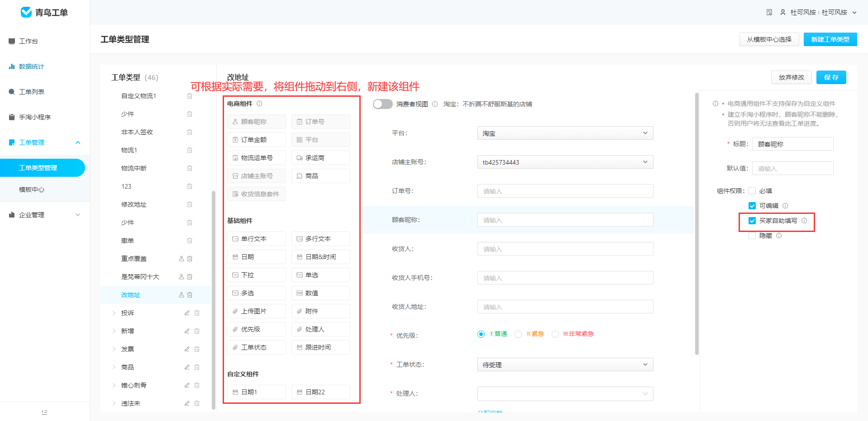The width and height of the screenshot is (868, 421).
Task: Click the 默认值 input field
Action: (x=793, y=168)
